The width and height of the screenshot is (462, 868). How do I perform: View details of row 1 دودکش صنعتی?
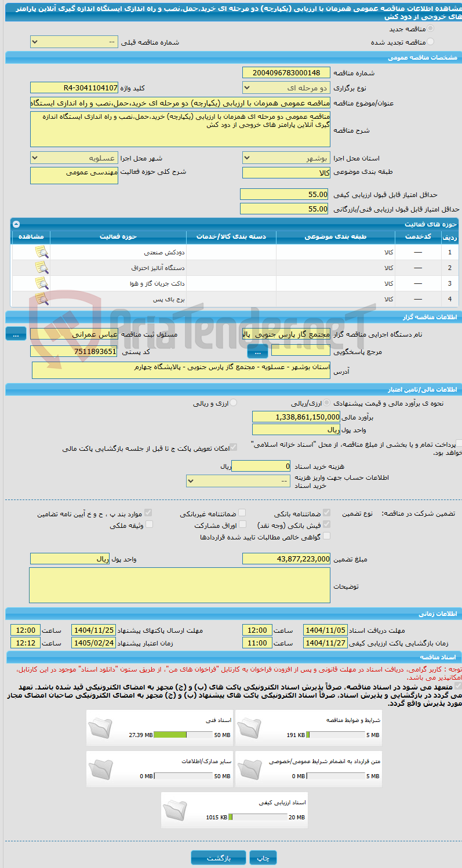pyautogui.click(x=41, y=252)
